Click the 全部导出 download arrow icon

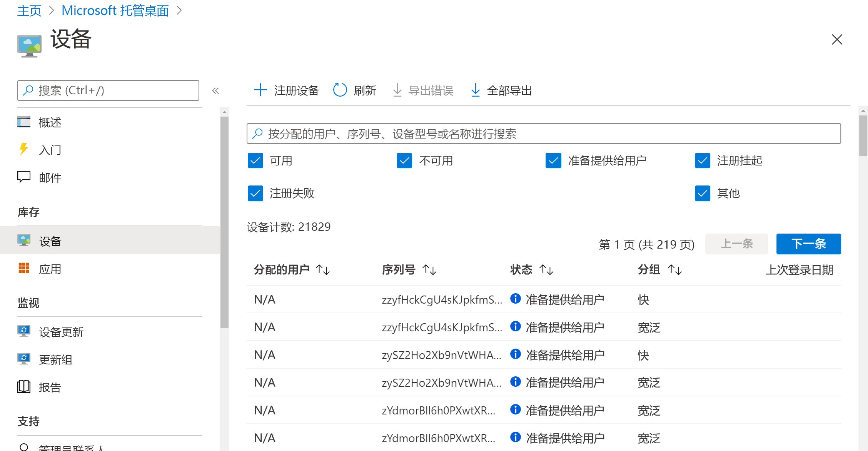click(x=476, y=90)
